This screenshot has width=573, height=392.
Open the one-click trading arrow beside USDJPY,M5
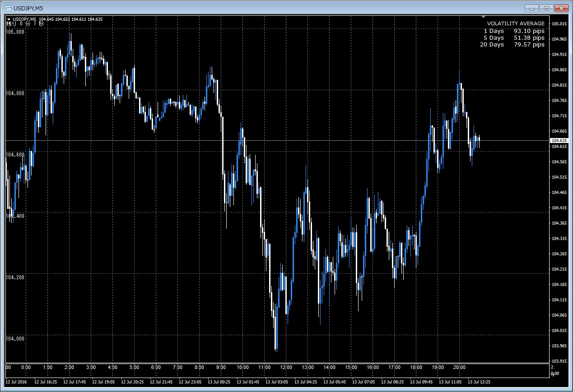pyautogui.click(x=9, y=19)
